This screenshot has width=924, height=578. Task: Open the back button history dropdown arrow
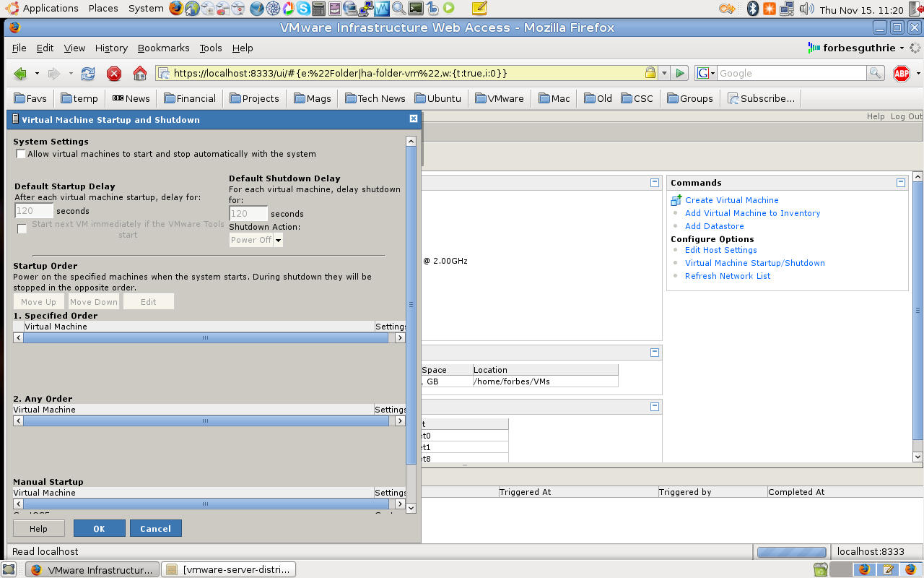[x=35, y=73]
